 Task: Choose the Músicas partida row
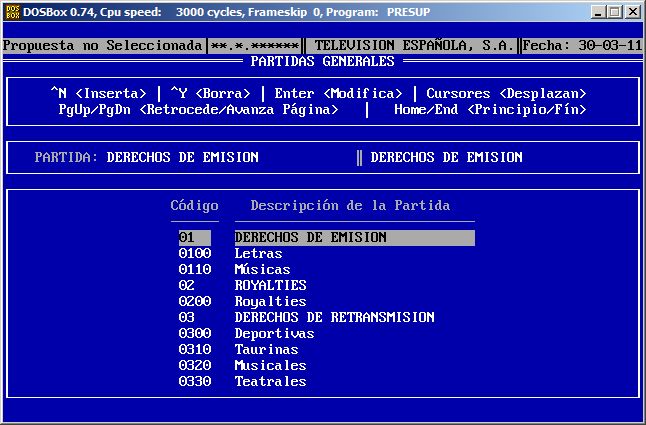tap(262, 270)
